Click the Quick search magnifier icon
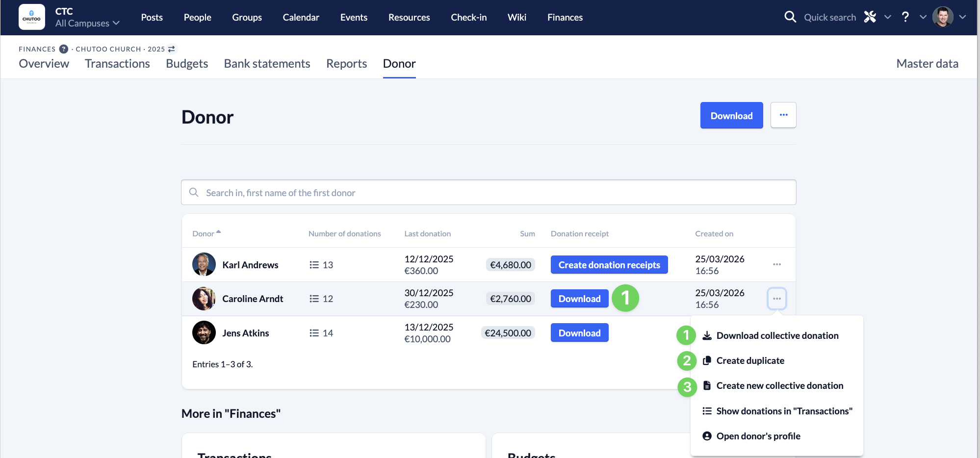The width and height of the screenshot is (980, 458). pyautogui.click(x=790, y=17)
